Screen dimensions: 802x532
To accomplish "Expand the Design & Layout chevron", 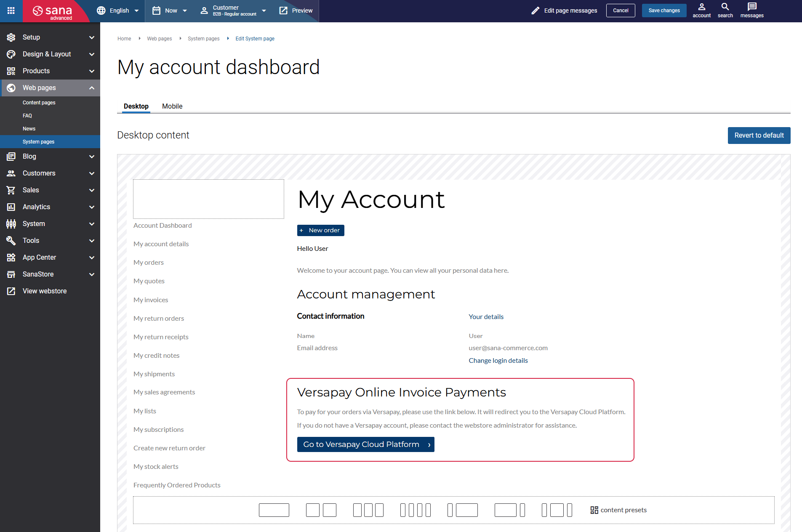I will (x=92, y=54).
